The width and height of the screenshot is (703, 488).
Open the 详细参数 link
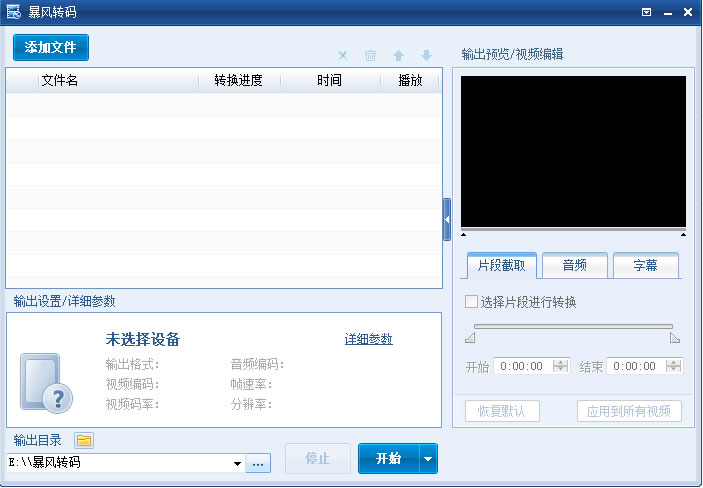coord(369,340)
